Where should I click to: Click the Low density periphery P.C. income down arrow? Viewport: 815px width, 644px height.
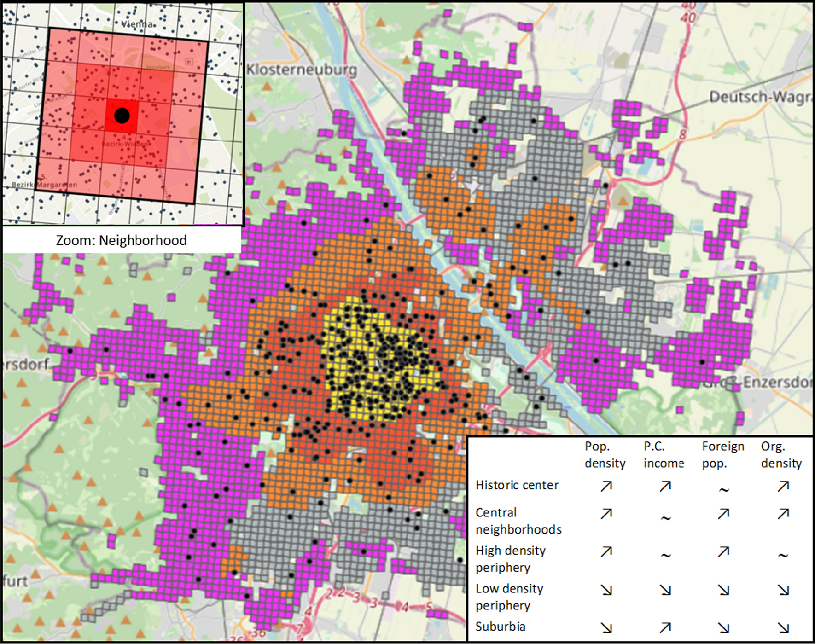pyautogui.click(x=665, y=590)
